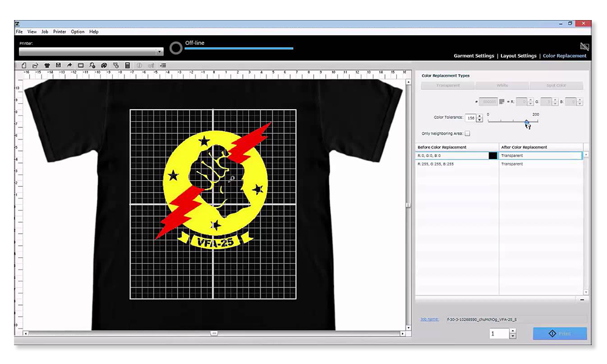607x364 pixels.
Task: Click the greyed spray gun toolbar icon
Action: coord(151,66)
